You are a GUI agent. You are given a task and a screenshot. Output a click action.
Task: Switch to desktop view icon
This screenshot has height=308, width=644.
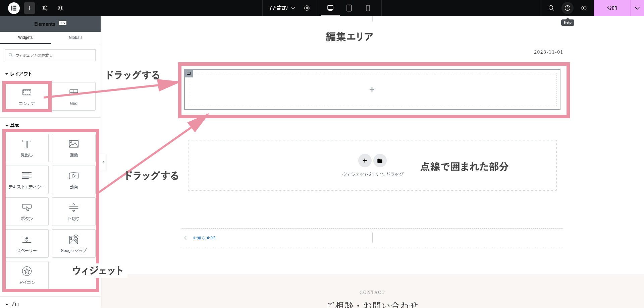(x=330, y=8)
